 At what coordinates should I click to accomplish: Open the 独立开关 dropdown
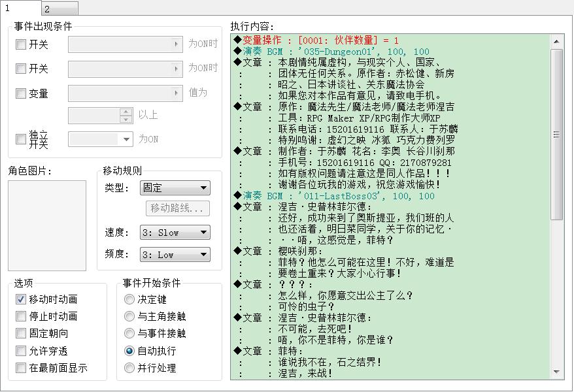[x=100, y=139]
